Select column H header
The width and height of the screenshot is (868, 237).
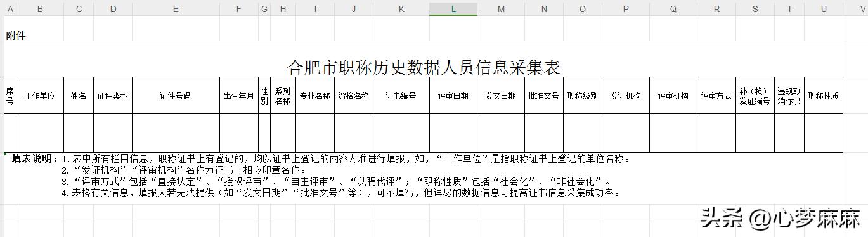click(283, 8)
